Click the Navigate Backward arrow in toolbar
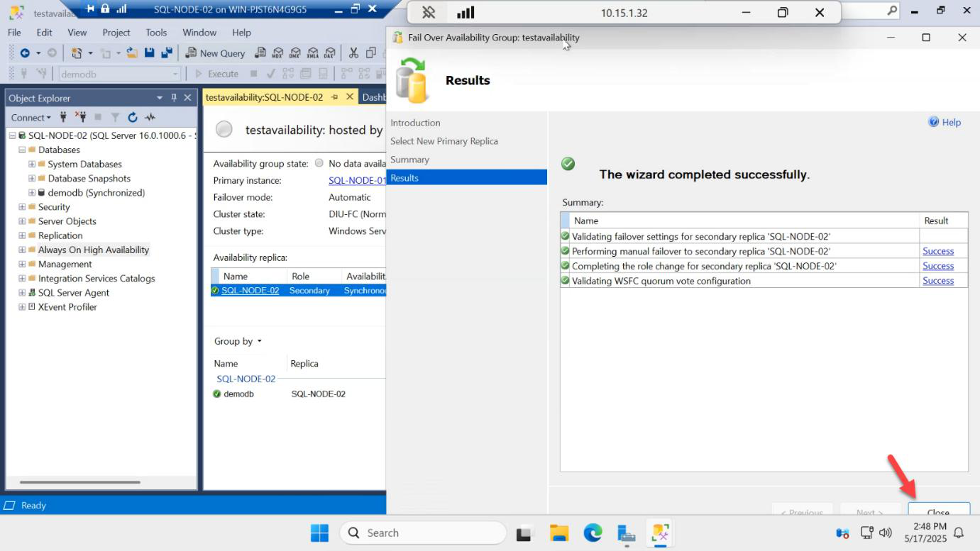Viewport: 980px width, 551px height. (25, 53)
